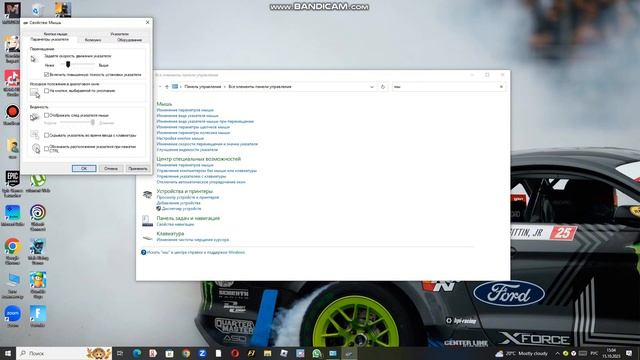
Task: Expand the address bar history dropdown
Action: pos(371,87)
